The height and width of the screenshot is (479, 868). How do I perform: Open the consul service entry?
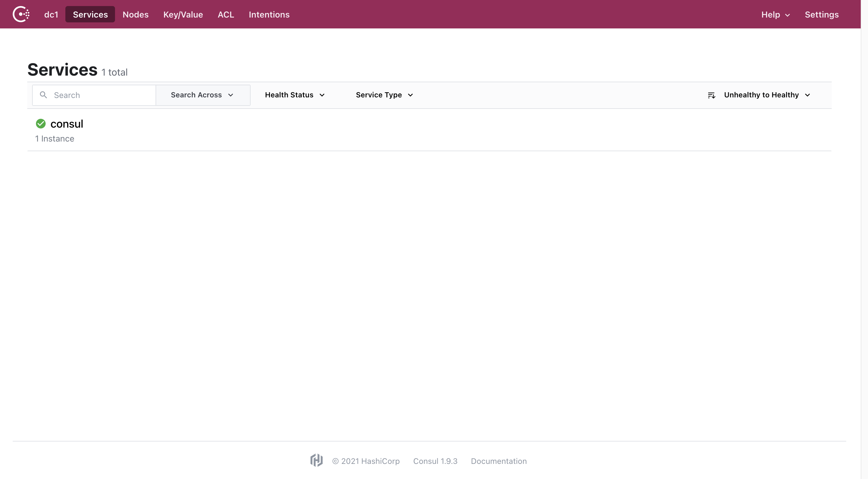click(x=67, y=124)
